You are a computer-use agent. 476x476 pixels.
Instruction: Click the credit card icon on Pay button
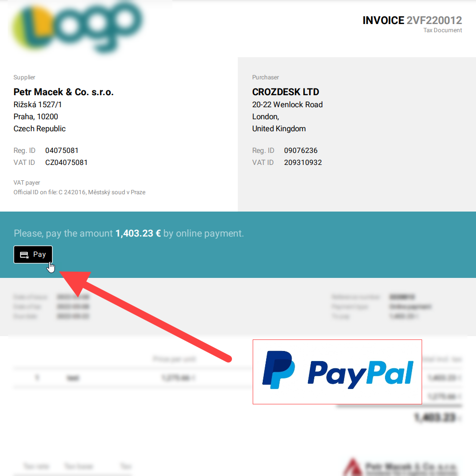[25, 255]
